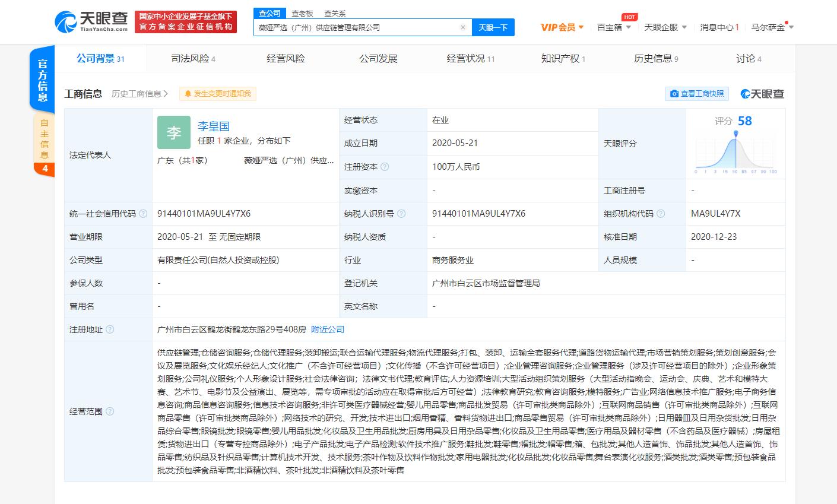
Task: Switch to the 公司发展 tab
Action: coord(378,58)
